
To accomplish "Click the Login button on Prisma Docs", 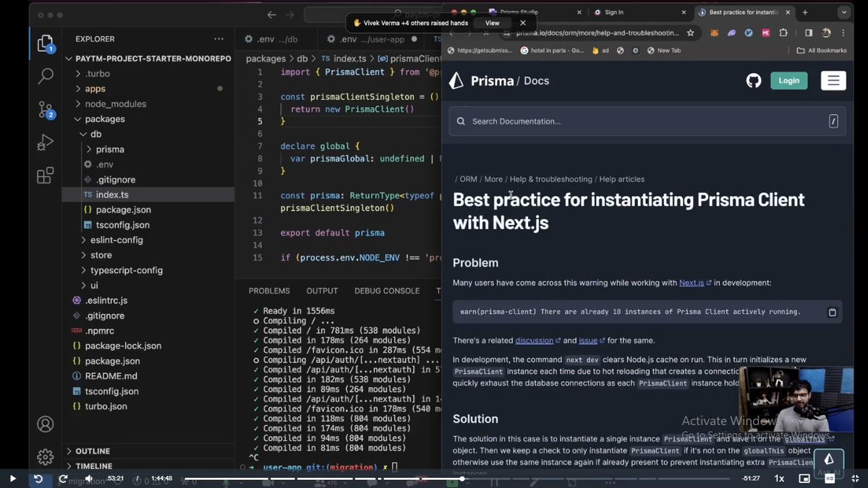I will [x=789, y=80].
